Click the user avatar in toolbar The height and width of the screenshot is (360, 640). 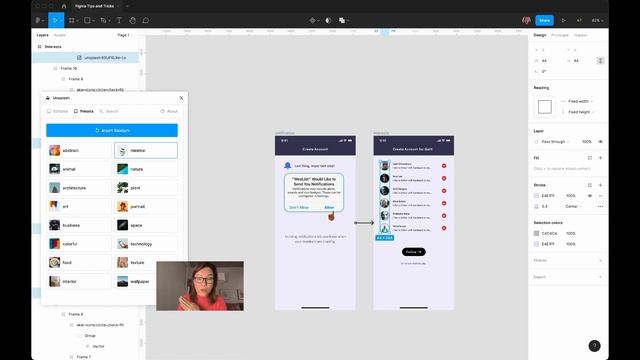tap(526, 20)
